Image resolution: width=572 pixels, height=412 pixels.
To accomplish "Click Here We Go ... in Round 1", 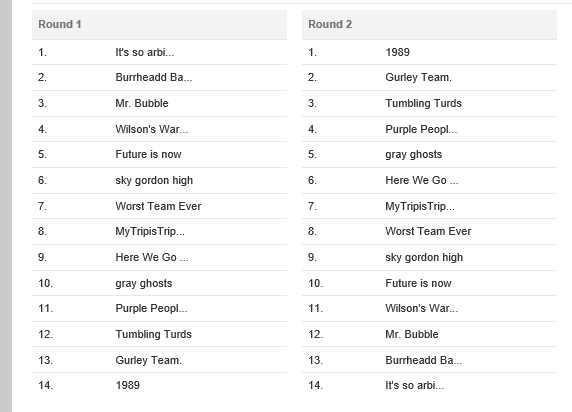I will (x=152, y=257).
